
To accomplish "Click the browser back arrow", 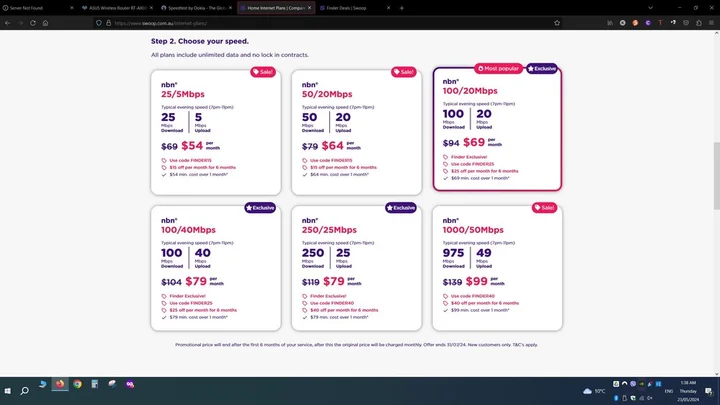I will pyautogui.click(x=9, y=22).
